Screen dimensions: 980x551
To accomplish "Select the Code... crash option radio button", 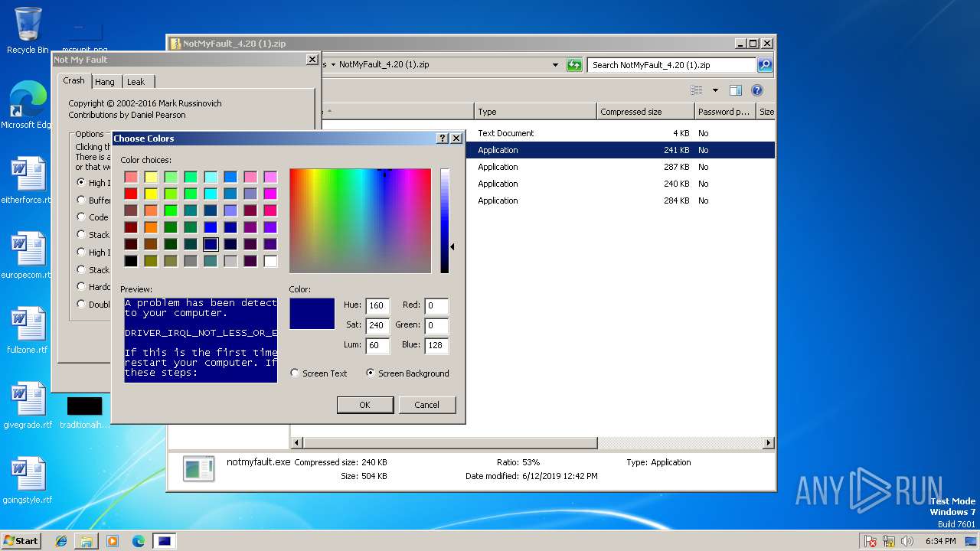I will coord(81,217).
